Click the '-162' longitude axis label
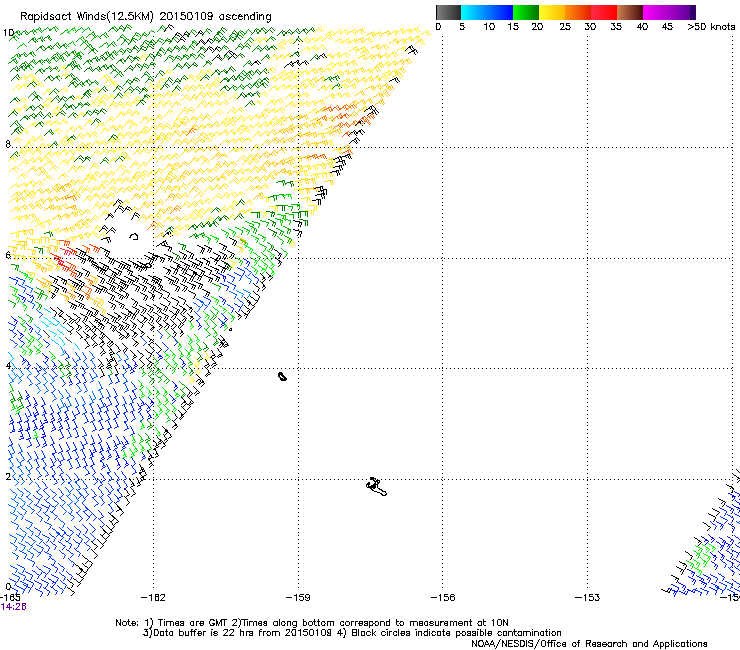The height and width of the screenshot is (650, 740). point(153,598)
